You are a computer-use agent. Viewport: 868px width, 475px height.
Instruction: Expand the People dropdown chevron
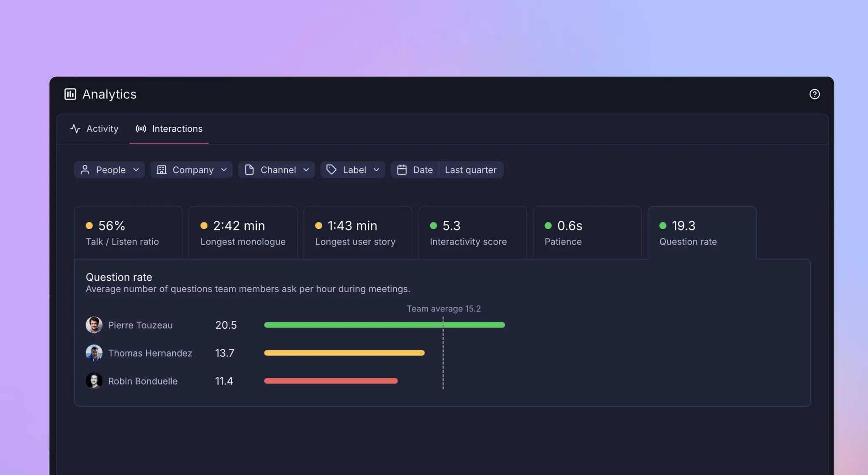point(136,170)
